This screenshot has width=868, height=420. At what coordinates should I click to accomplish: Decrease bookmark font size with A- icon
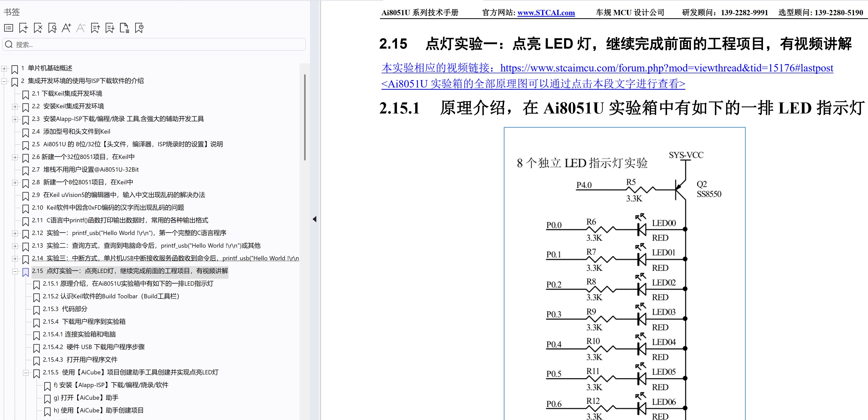80,28
